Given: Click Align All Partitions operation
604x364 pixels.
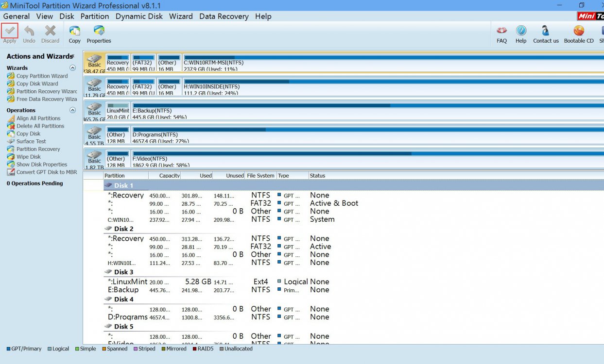Looking at the screenshot, I should [38, 118].
